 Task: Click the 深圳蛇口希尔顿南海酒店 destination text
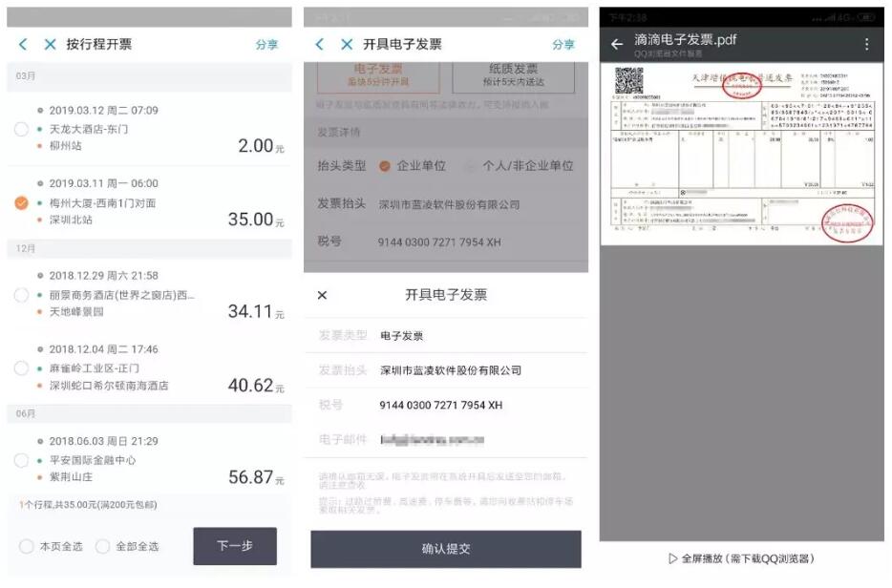109,386
